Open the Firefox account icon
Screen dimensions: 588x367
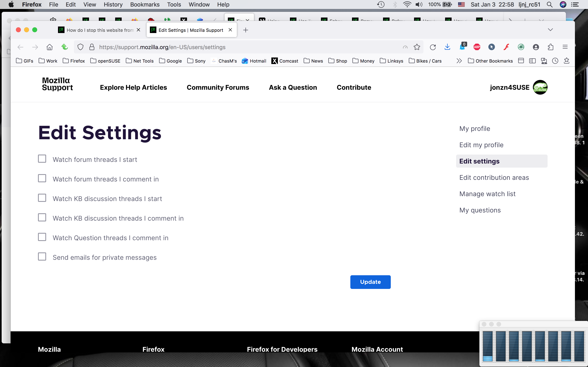536,47
